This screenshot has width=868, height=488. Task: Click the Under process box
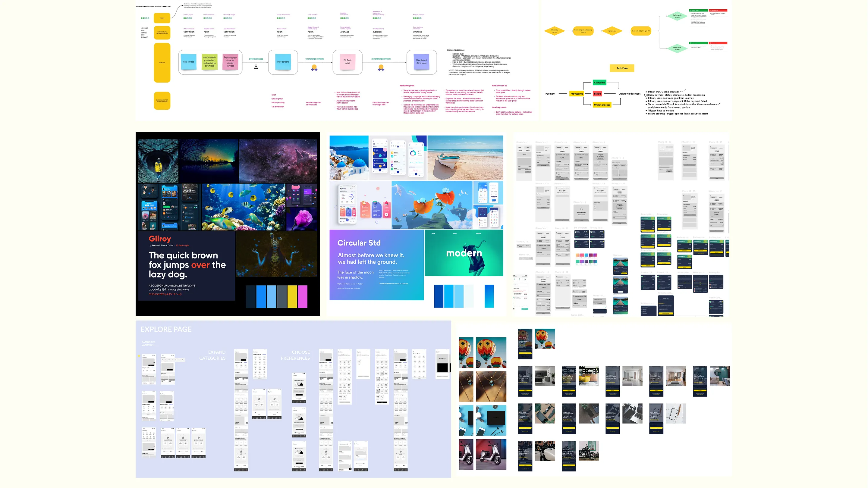tap(602, 105)
